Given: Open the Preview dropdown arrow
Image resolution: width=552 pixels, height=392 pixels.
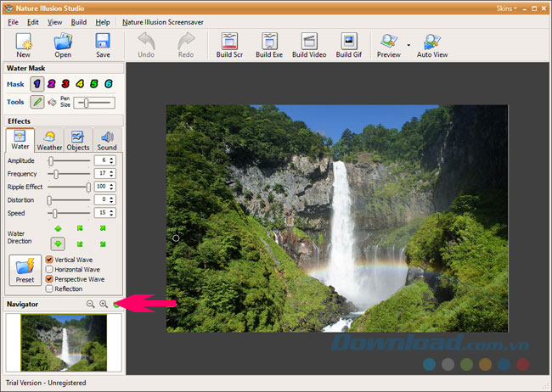Looking at the screenshot, I should click(408, 44).
